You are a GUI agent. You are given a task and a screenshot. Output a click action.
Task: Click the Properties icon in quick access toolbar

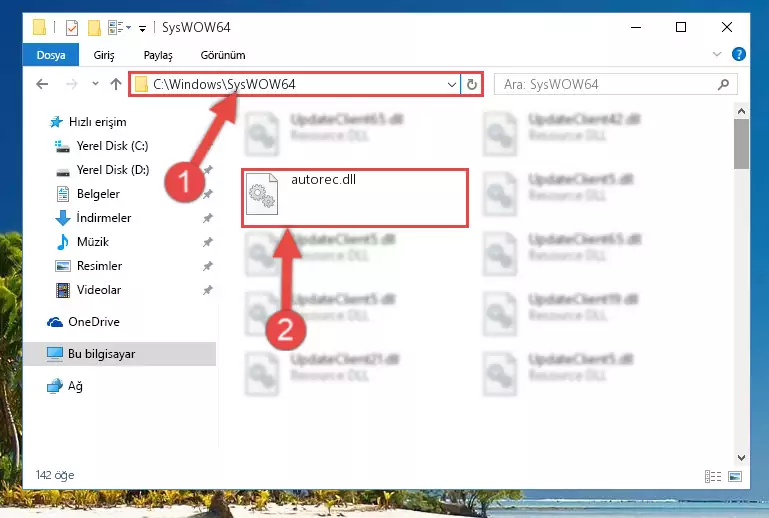tap(72, 27)
